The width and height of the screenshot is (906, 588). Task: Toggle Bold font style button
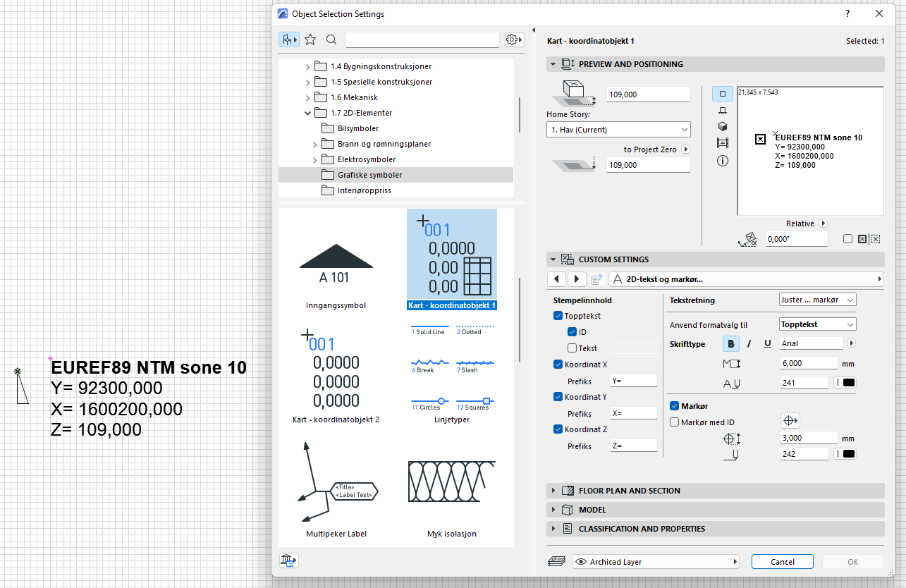(x=731, y=343)
